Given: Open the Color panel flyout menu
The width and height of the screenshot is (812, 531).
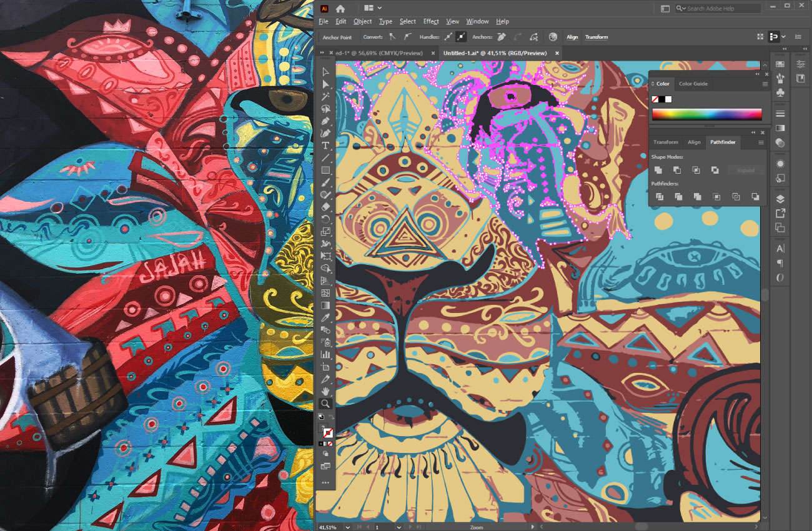Looking at the screenshot, I should (x=765, y=84).
